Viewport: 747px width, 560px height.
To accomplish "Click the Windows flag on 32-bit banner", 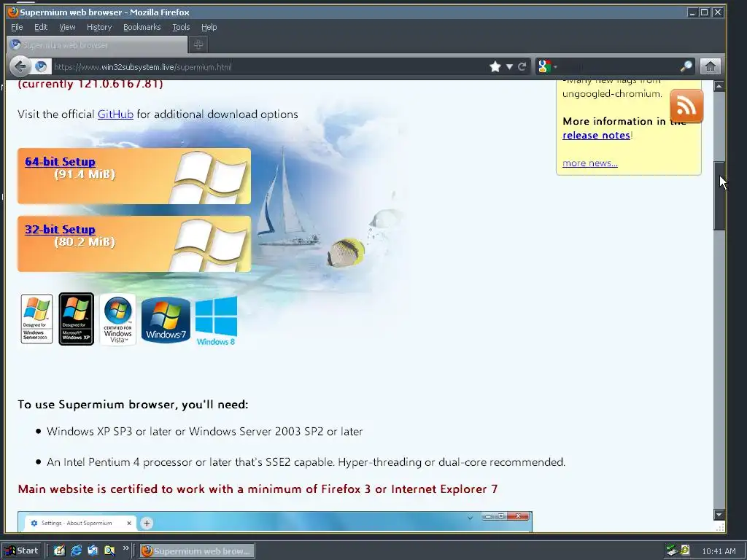I will click(x=209, y=245).
